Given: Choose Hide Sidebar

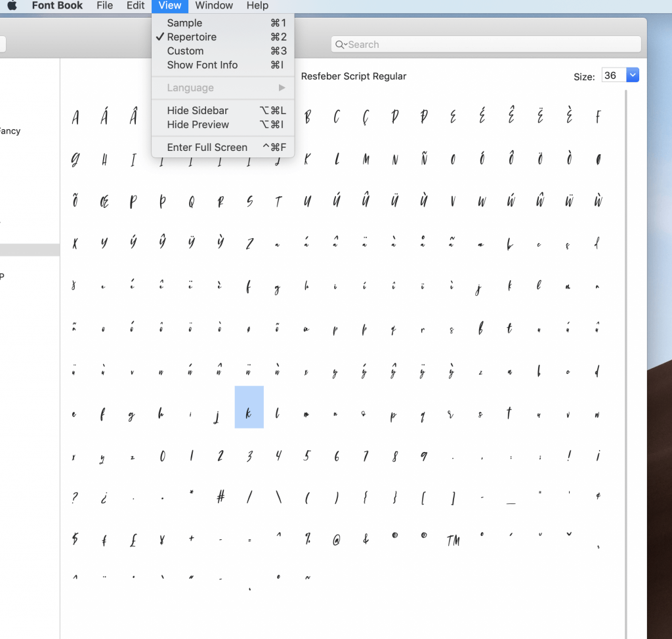Looking at the screenshot, I should point(223,111).
